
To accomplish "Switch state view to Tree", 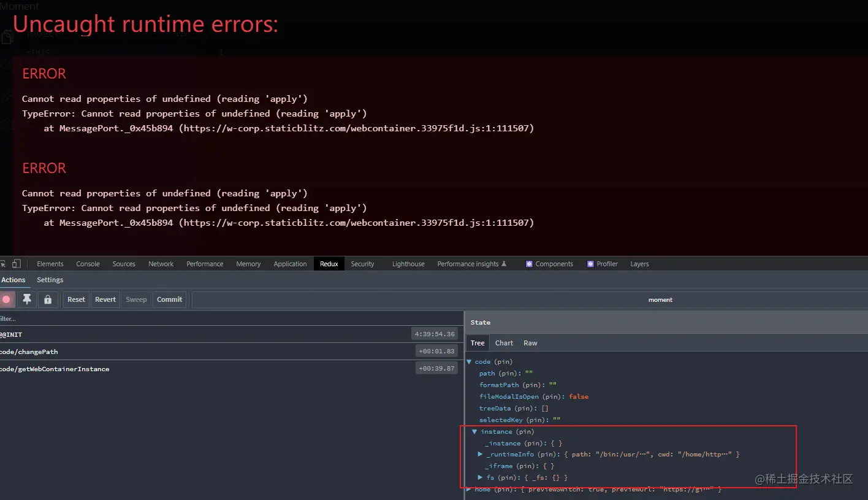I will [478, 343].
